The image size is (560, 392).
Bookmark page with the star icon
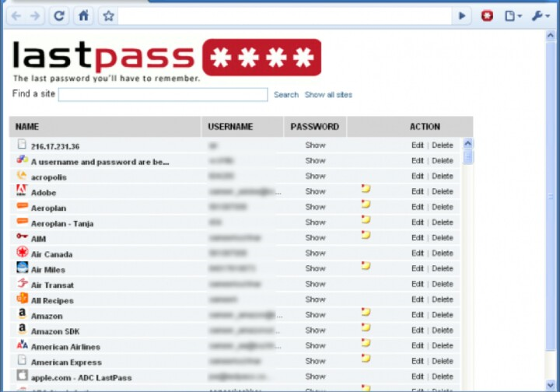(108, 16)
